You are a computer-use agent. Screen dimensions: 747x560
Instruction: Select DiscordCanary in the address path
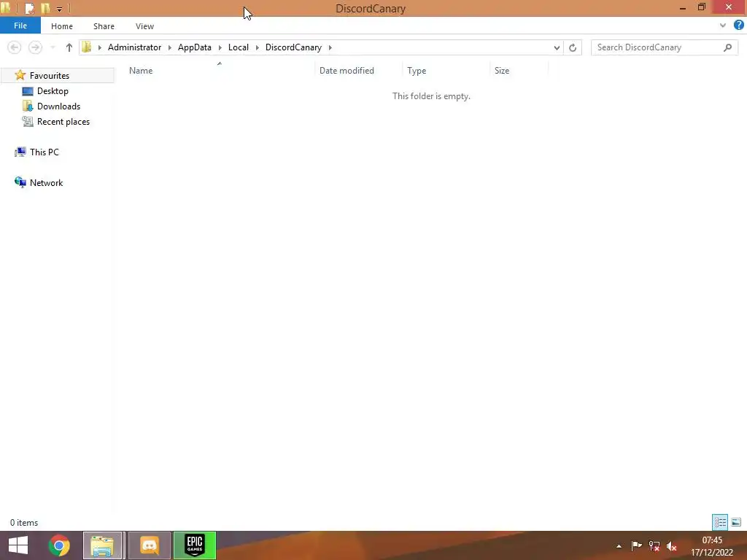pos(293,47)
